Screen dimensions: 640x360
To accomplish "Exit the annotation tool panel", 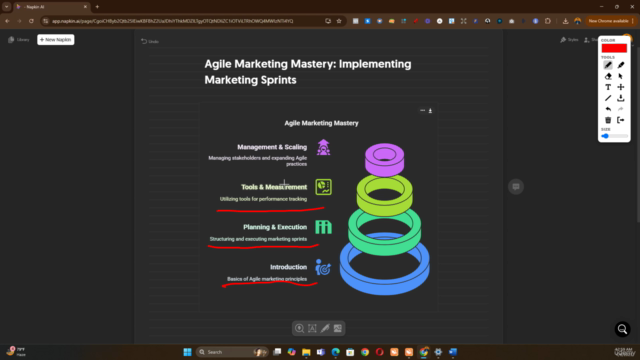I will (x=621, y=120).
